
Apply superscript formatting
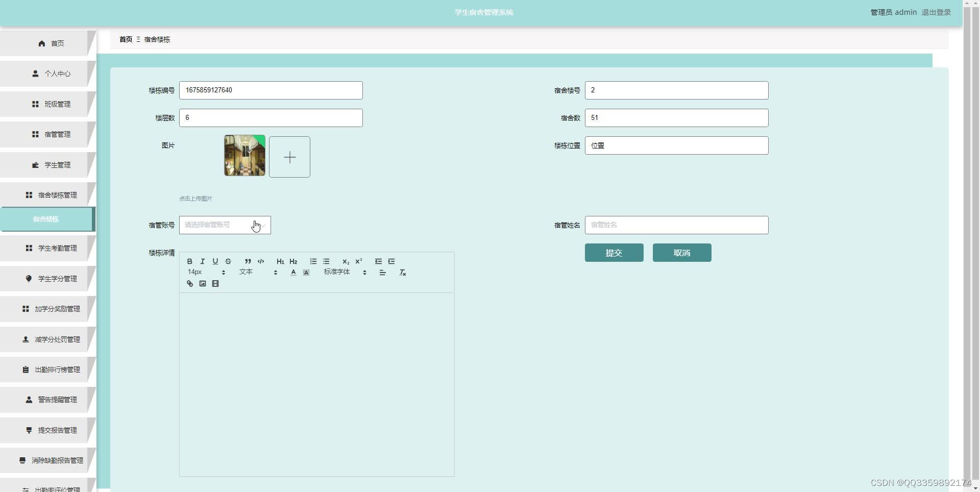click(359, 261)
